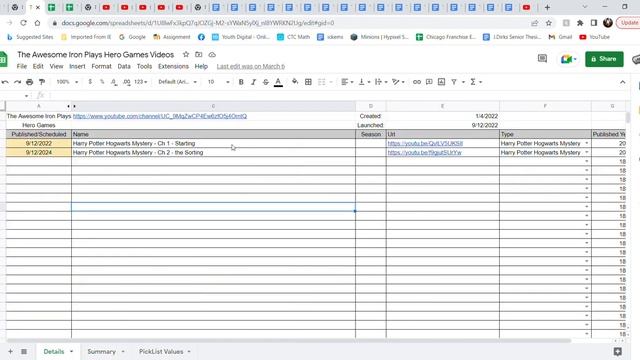Expand the Type dropdown for Ch 1 row
The image size is (640, 360).
coord(587,143)
